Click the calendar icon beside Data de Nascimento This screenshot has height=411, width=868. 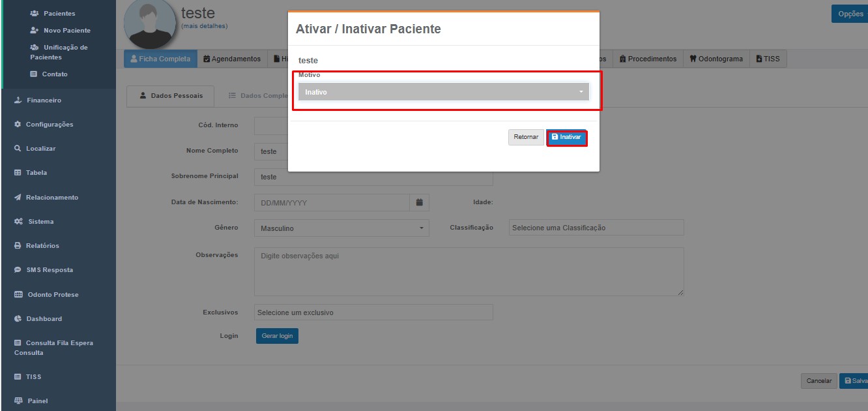tap(419, 202)
